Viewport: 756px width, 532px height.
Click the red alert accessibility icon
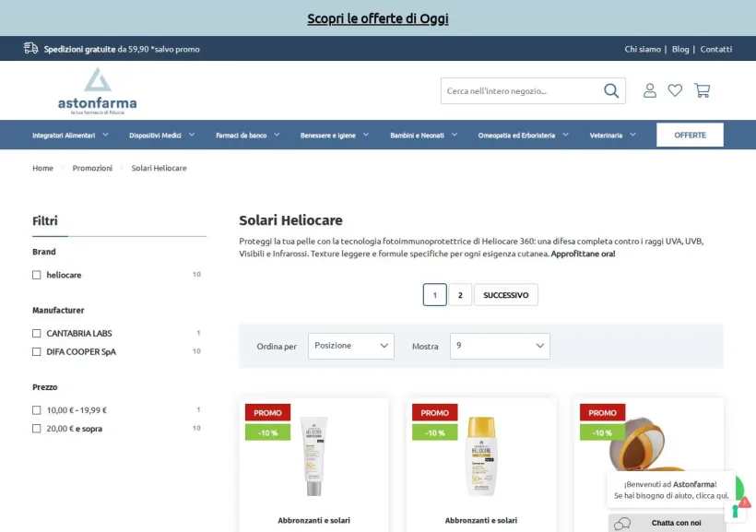744,502
